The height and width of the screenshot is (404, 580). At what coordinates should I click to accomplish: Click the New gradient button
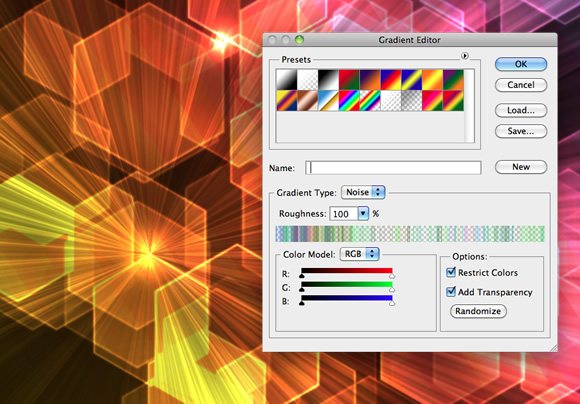pyautogui.click(x=521, y=167)
